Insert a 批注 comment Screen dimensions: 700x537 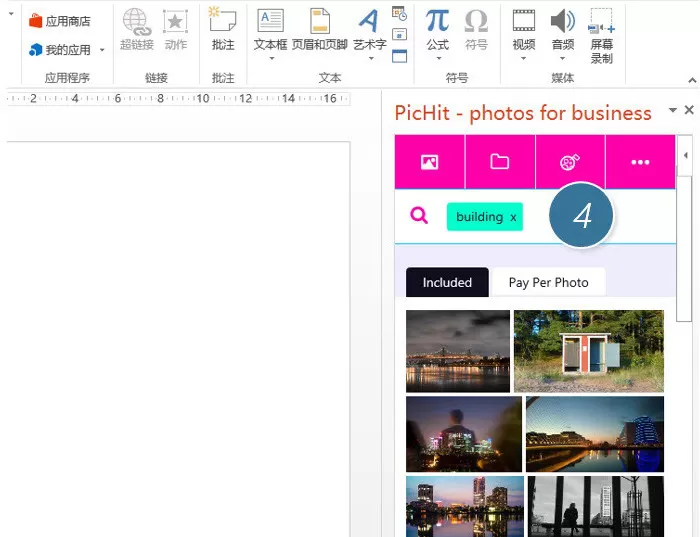coord(223,29)
